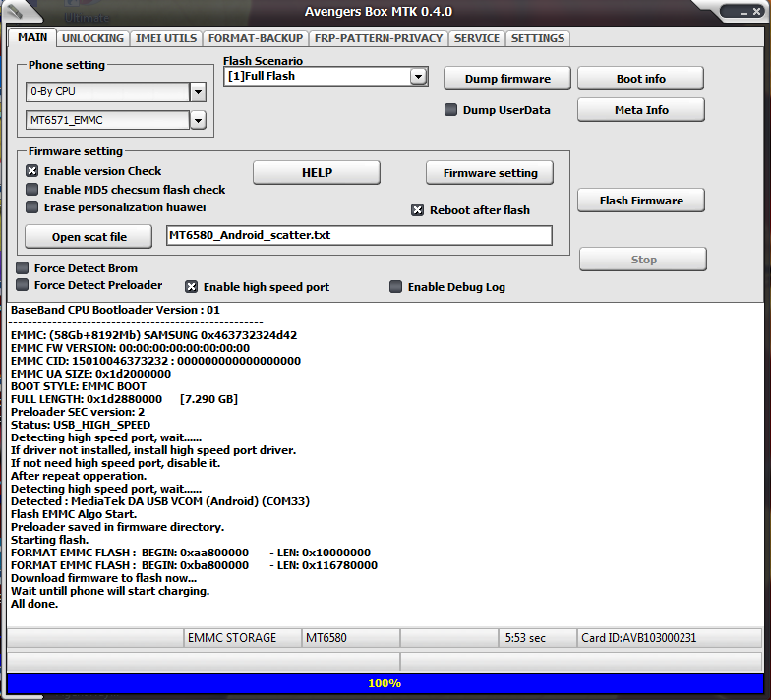Click the Stop button

[643, 260]
